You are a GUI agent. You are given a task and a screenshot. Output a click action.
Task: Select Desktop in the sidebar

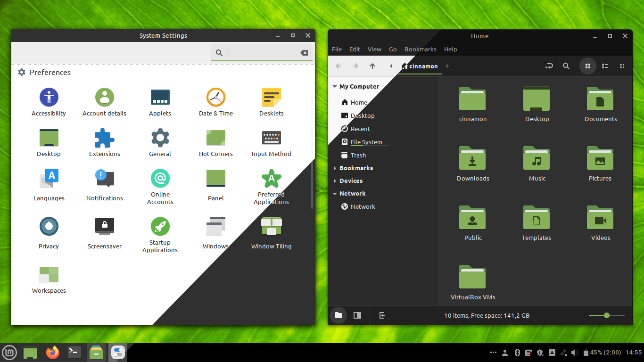[358, 115]
